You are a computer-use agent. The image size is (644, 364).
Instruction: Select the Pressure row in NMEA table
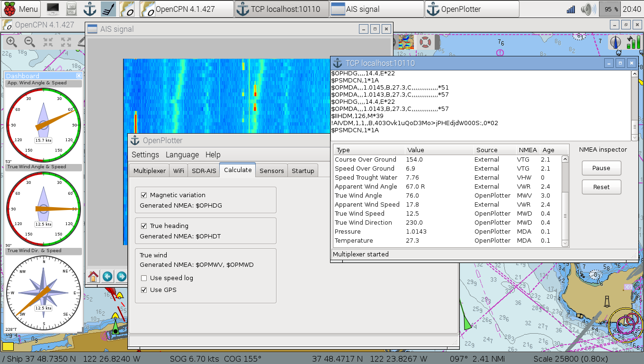447,231
